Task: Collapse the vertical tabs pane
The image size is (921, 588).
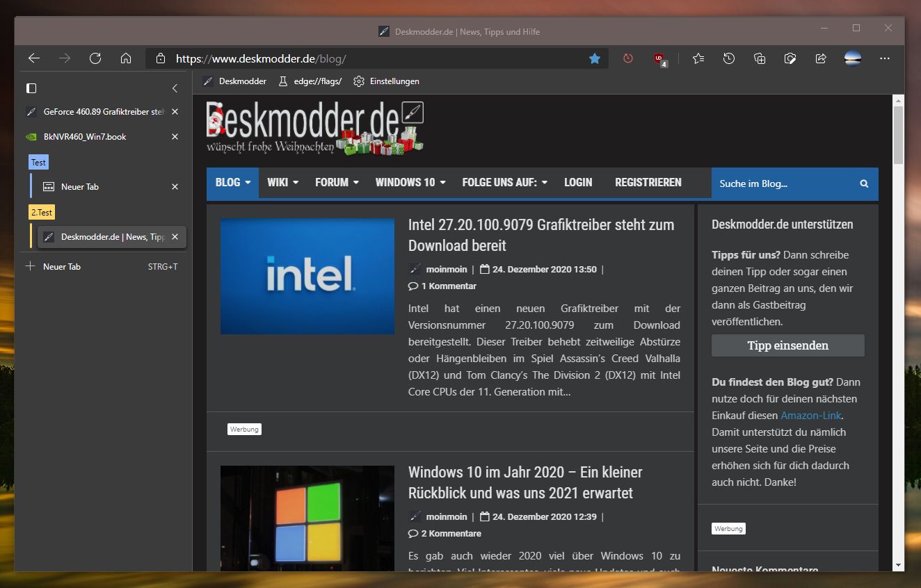Action: (x=175, y=88)
